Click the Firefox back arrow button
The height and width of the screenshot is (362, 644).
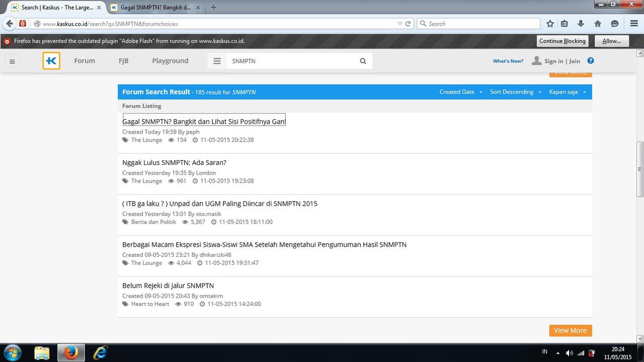click(9, 24)
